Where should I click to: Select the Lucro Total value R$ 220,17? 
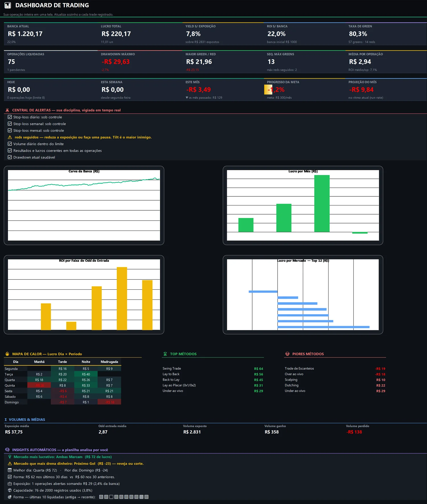click(116, 34)
